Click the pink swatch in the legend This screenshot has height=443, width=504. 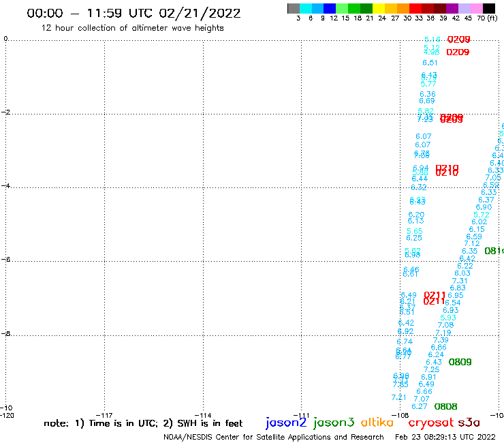click(476, 8)
